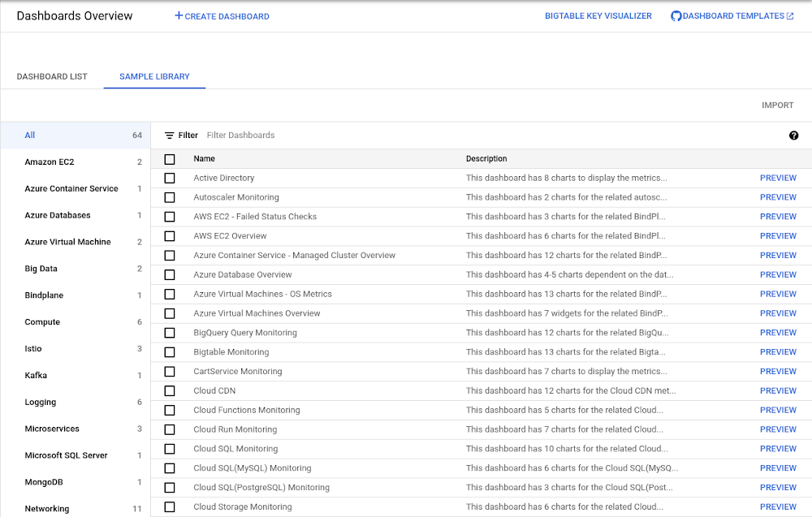The image size is (812, 517).
Task: Select the Networking category
Action: tap(76, 509)
